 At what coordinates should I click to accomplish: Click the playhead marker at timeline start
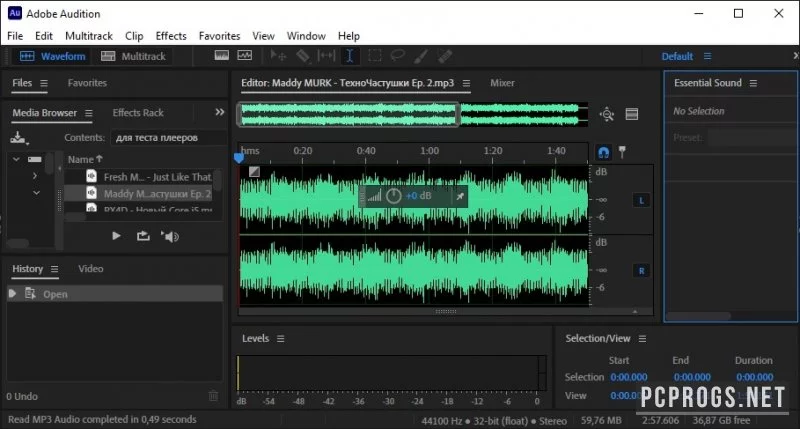(239, 158)
